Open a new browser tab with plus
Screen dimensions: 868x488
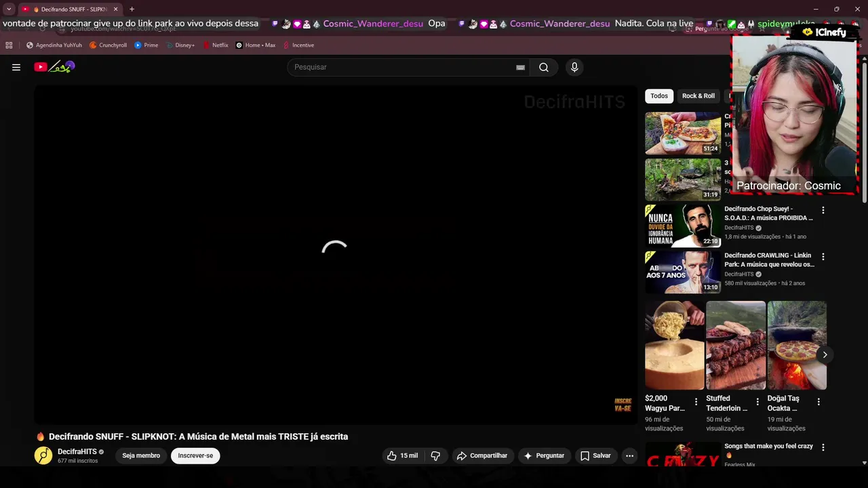[x=132, y=9]
